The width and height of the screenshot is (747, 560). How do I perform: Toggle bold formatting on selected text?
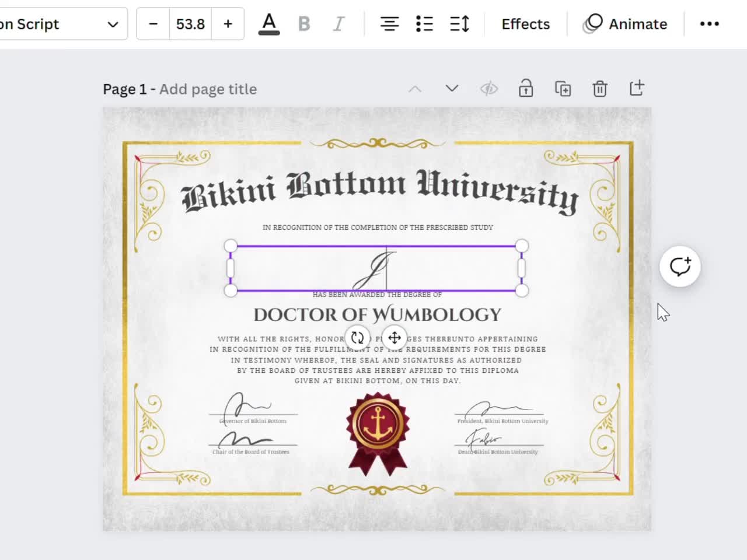click(303, 23)
